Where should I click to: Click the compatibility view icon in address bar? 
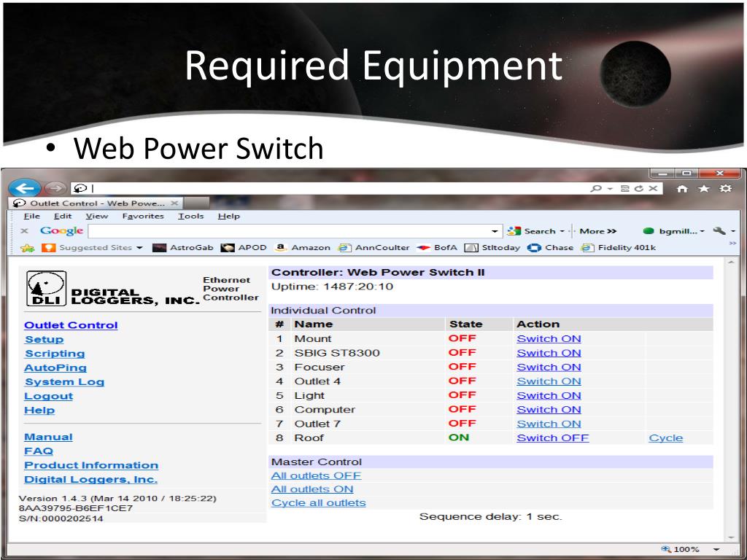[x=625, y=189]
